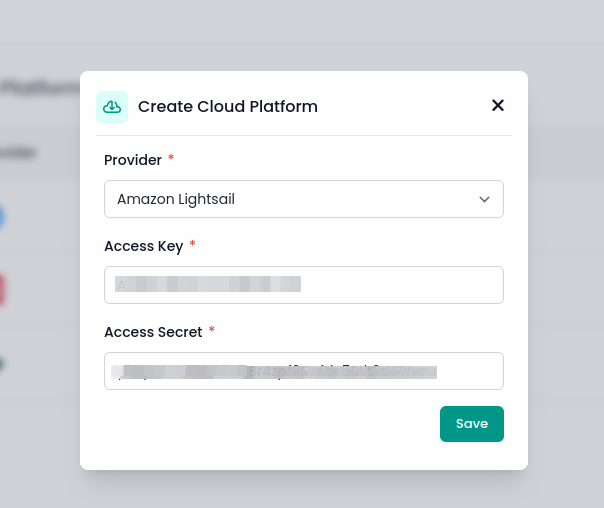
Task: Select the pink provider icon behind the dialog
Action: tap(2, 290)
